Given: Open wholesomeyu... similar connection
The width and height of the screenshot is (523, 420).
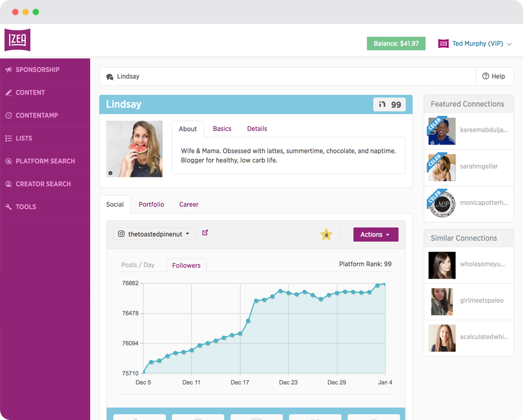Looking at the screenshot, I should (x=469, y=265).
